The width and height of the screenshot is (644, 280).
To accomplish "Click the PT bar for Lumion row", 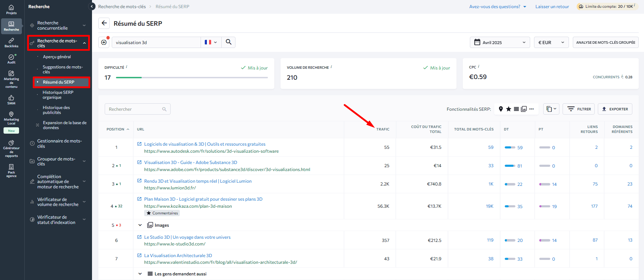I will (x=545, y=184).
